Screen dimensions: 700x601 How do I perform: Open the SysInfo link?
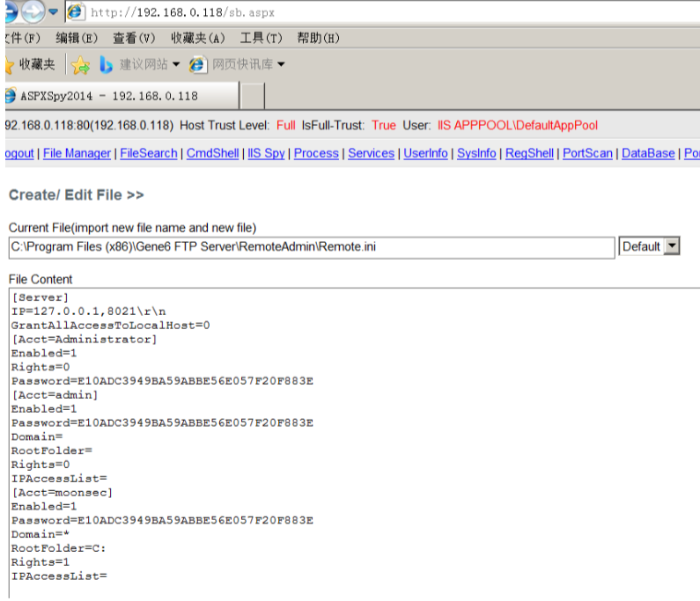click(476, 153)
